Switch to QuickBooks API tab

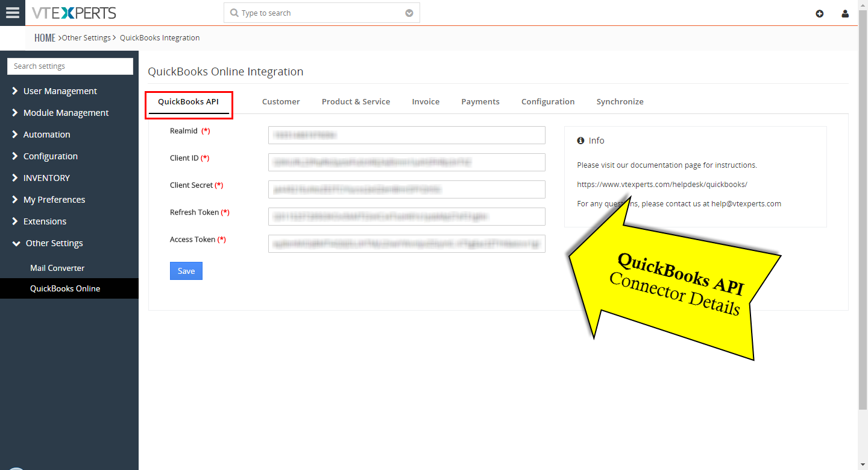(x=188, y=101)
